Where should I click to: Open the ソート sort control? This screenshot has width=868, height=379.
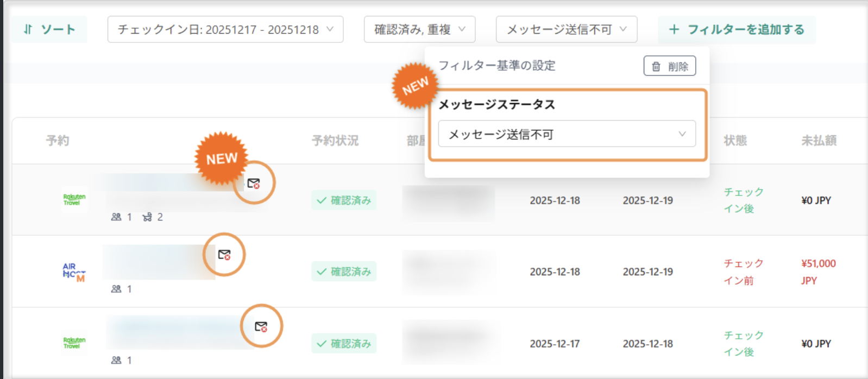tap(49, 29)
